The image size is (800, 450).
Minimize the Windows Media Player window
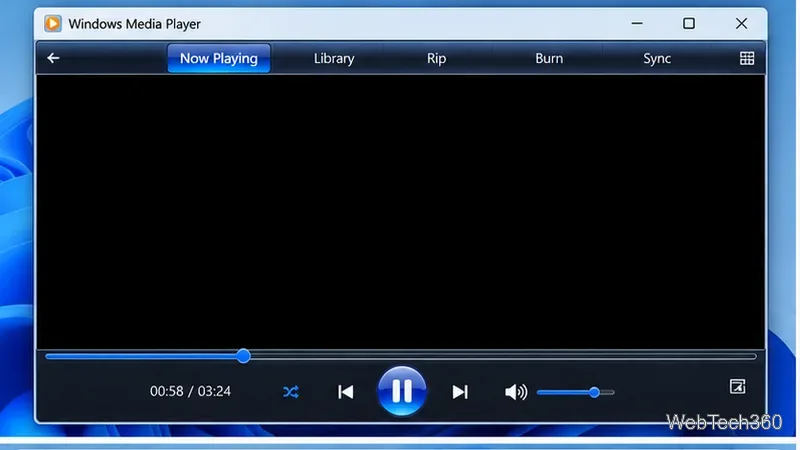pyautogui.click(x=637, y=23)
